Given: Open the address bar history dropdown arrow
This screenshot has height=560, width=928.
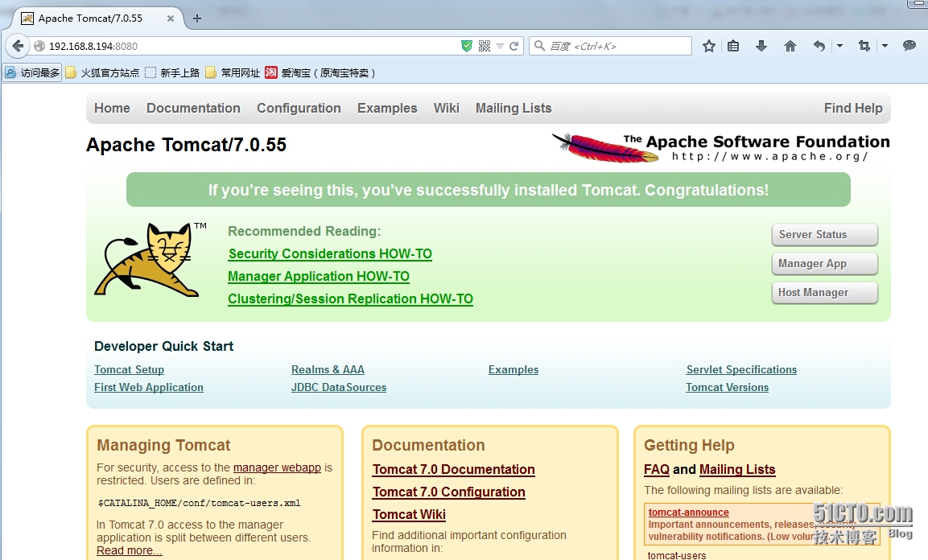Looking at the screenshot, I should click(x=500, y=46).
